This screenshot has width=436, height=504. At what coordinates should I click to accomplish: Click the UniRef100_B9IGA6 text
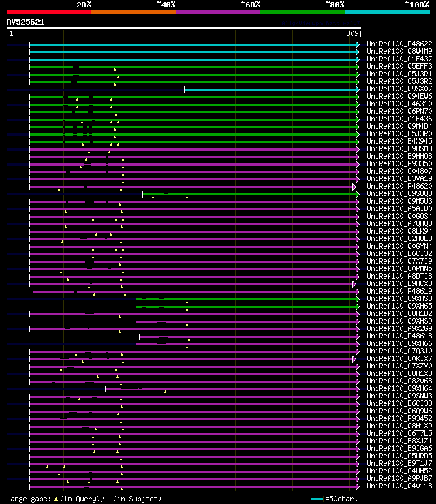[399, 449]
